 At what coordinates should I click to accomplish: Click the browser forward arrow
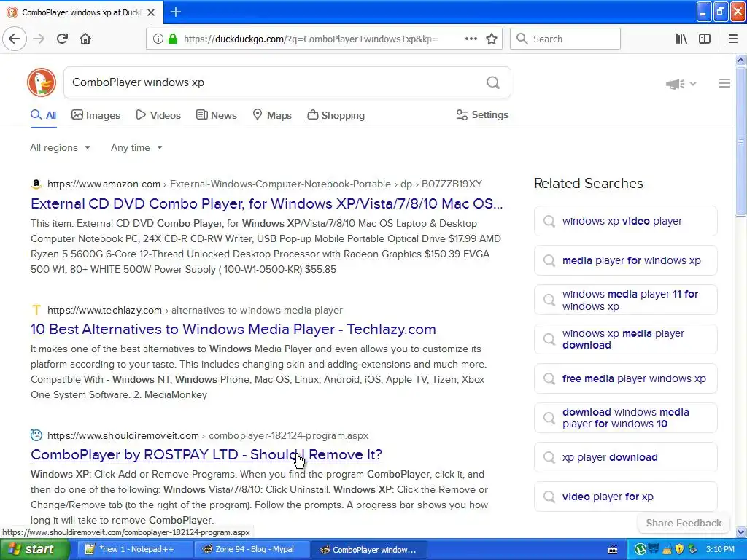39,39
